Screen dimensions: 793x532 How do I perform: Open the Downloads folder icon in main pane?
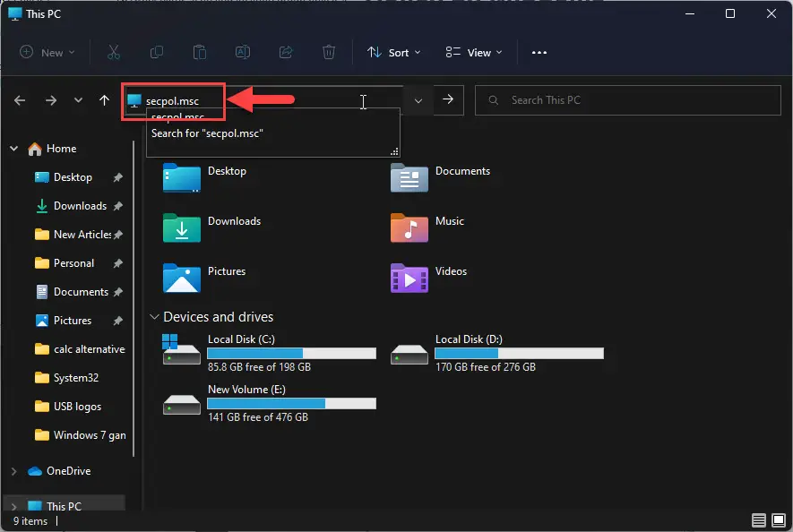point(182,227)
